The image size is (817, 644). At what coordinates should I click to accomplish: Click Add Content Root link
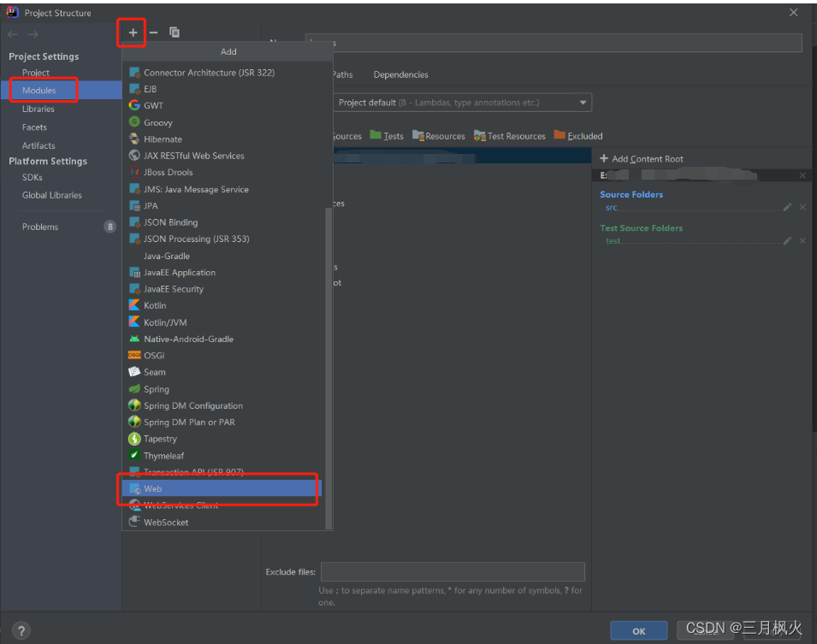(x=642, y=159)
